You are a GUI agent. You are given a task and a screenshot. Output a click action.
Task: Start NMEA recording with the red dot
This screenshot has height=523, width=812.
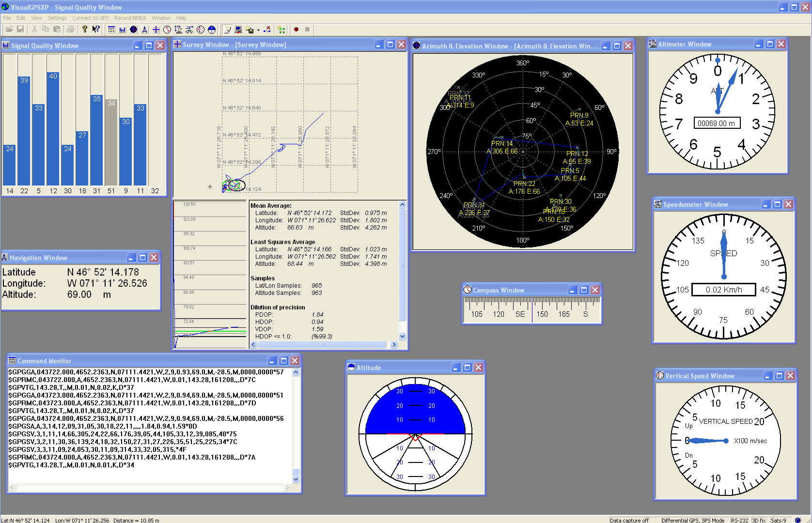tap(296, 30)
